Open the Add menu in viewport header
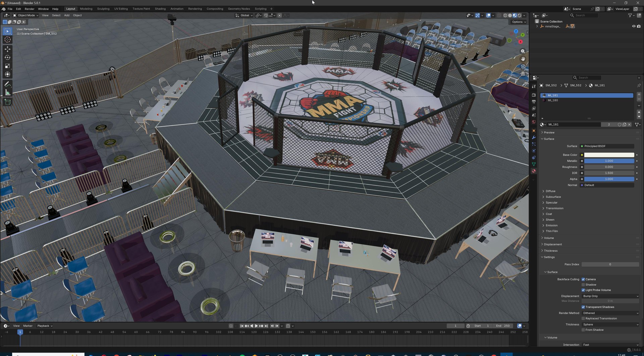644x356 pixels. coord(67,15)
